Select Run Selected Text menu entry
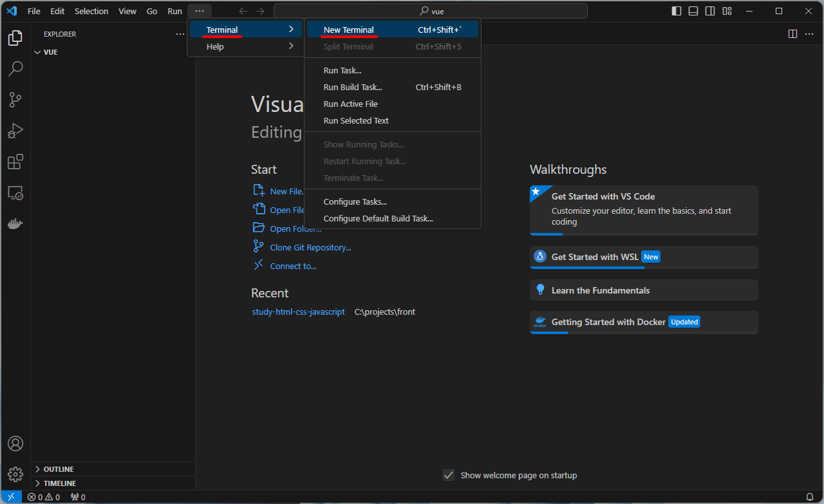The width and height of the screenshot is (824, 504). [x=393, y=120]
